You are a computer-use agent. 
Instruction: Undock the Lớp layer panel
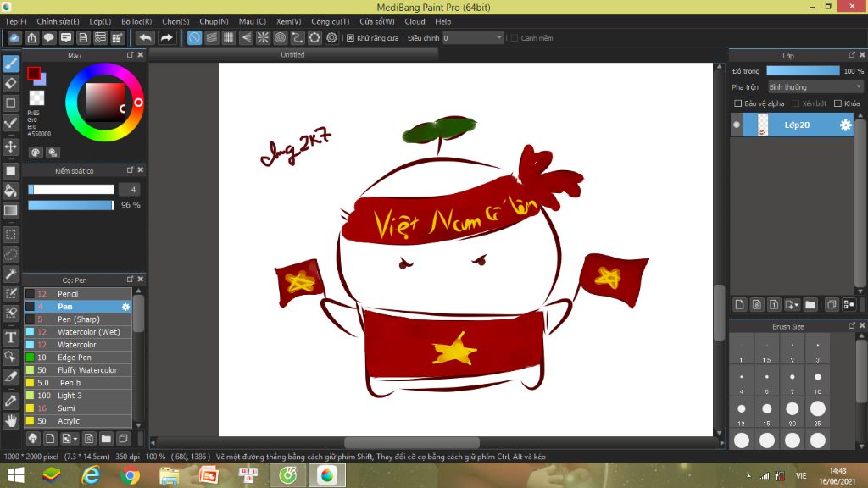[x=852, y=55]
